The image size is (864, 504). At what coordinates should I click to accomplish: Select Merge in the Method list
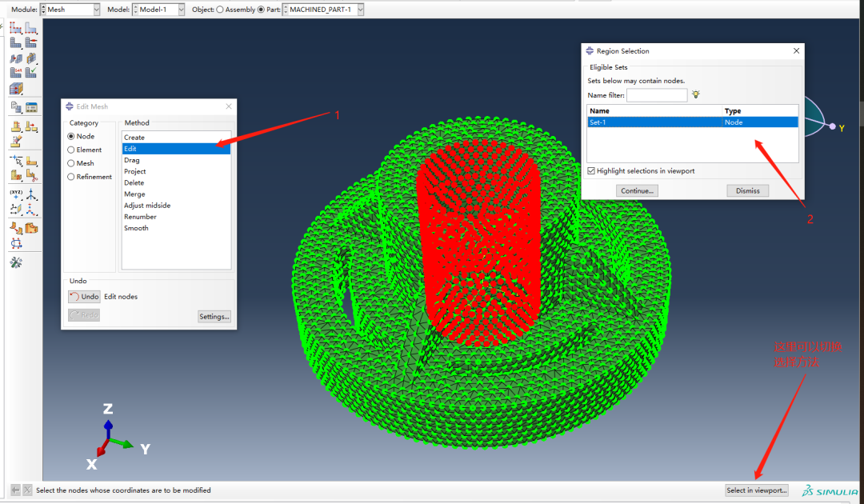[x=176, y=194]
